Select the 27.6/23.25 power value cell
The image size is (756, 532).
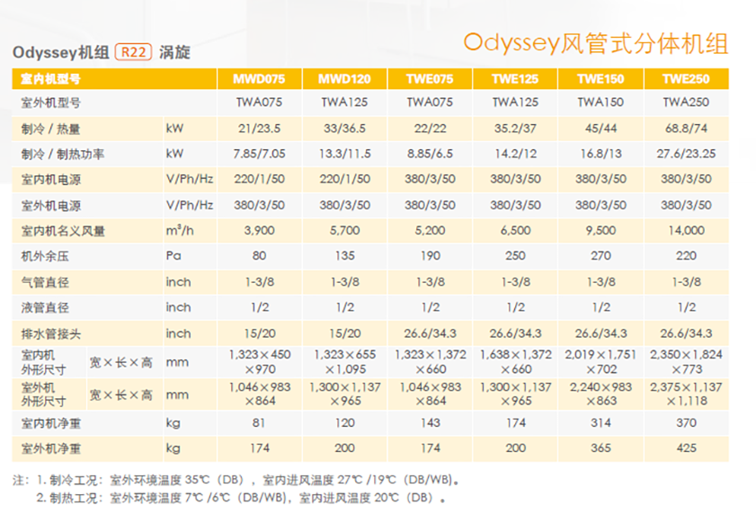tap(686, 155)
